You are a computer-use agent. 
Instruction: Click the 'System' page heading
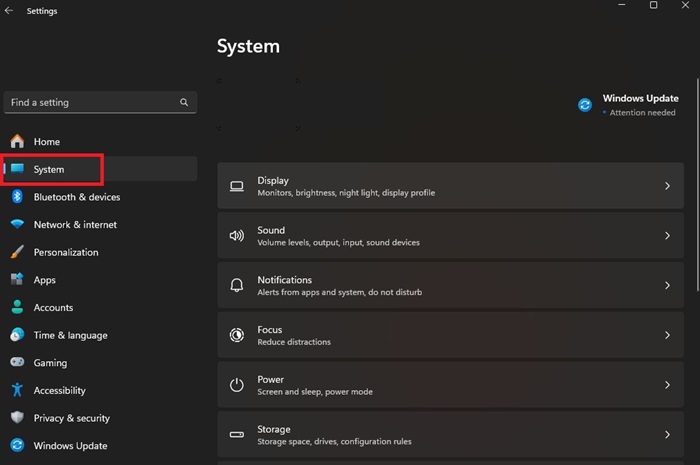(x=248, y=46)
